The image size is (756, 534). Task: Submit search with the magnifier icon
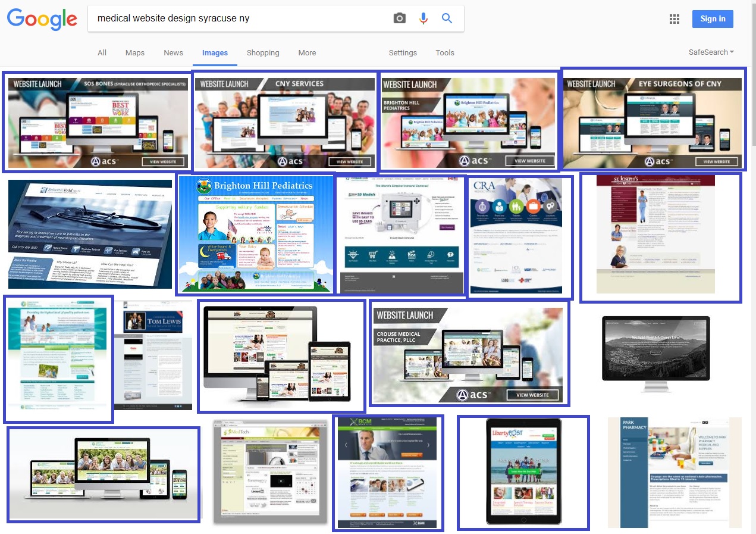447,18
